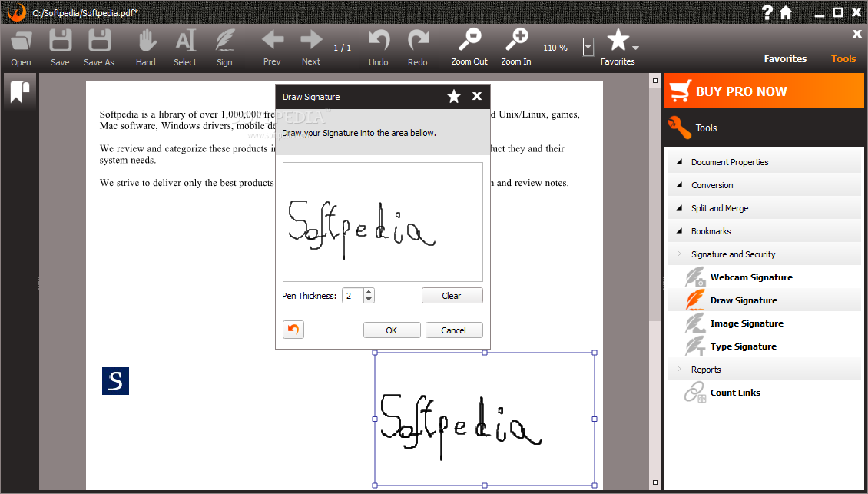The width and height of the screenshot is (868, 494).
Task: Choose the Type Signature tool
Action: coord(764,346)
